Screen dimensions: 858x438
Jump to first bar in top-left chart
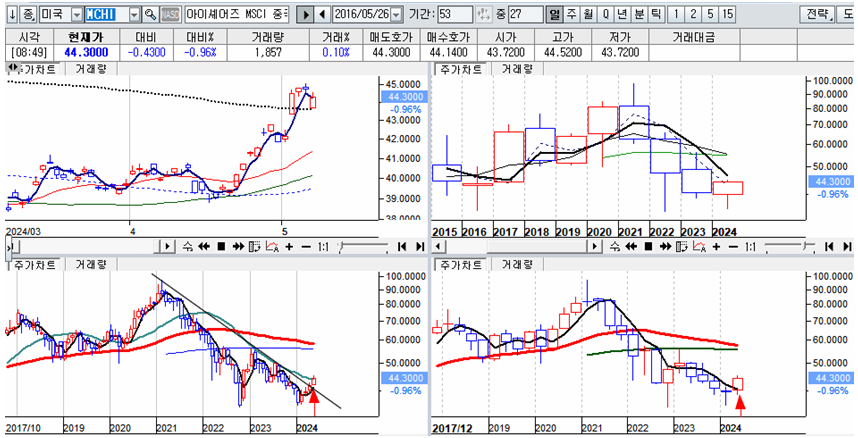tap(402, 246)
